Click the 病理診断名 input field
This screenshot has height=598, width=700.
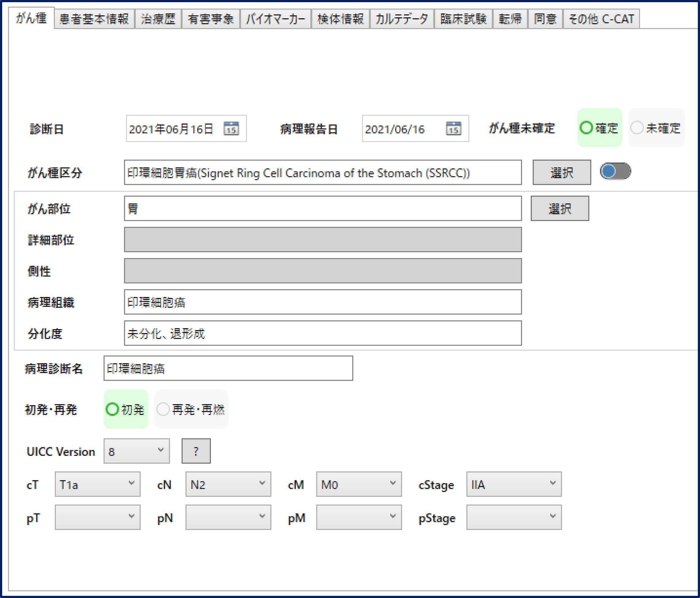[228, 368]
